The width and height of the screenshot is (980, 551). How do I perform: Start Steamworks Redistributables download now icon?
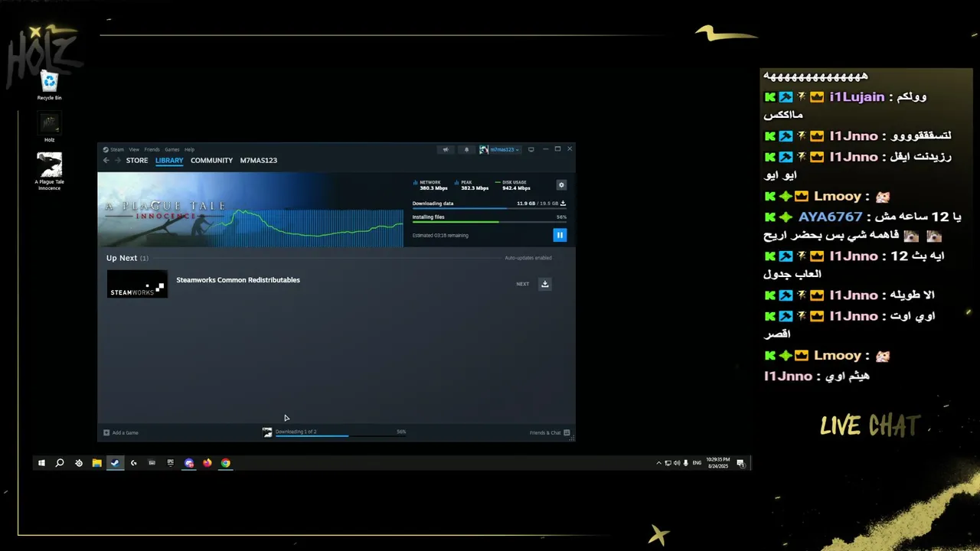click(x=545, y=284)
